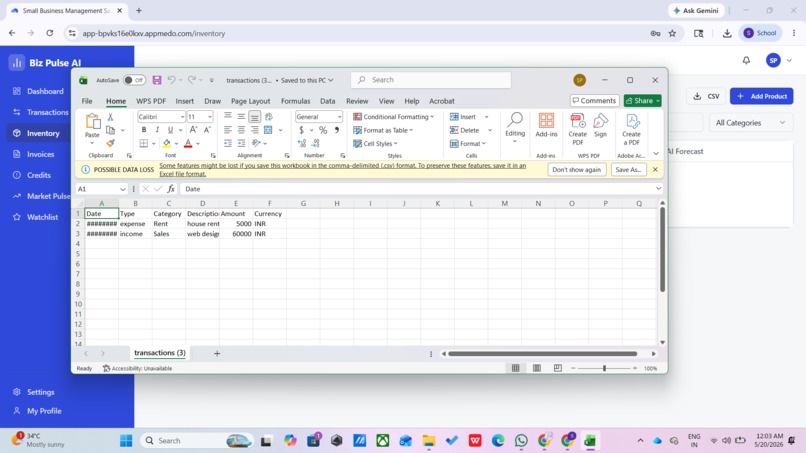The width and height of the screenshot is (806, 453).
Task: Click the Redo arrow icon
Action: coord(192,80)
